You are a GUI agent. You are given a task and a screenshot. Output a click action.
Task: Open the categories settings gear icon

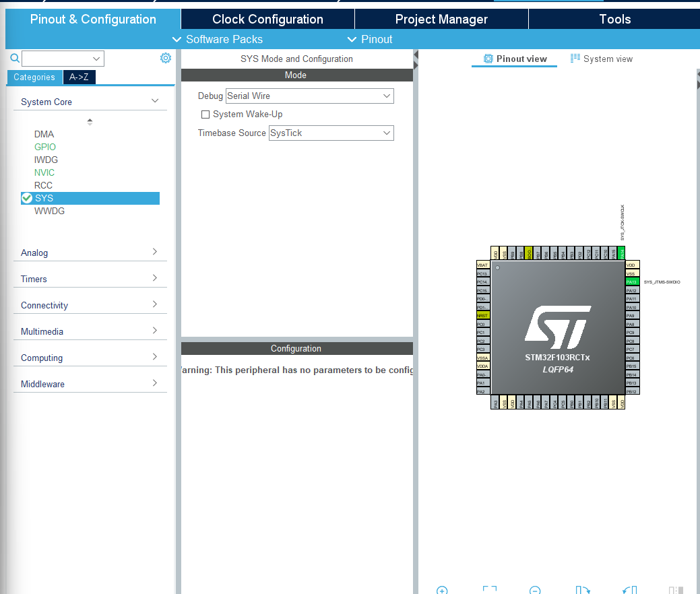click(x=166, y=58)
